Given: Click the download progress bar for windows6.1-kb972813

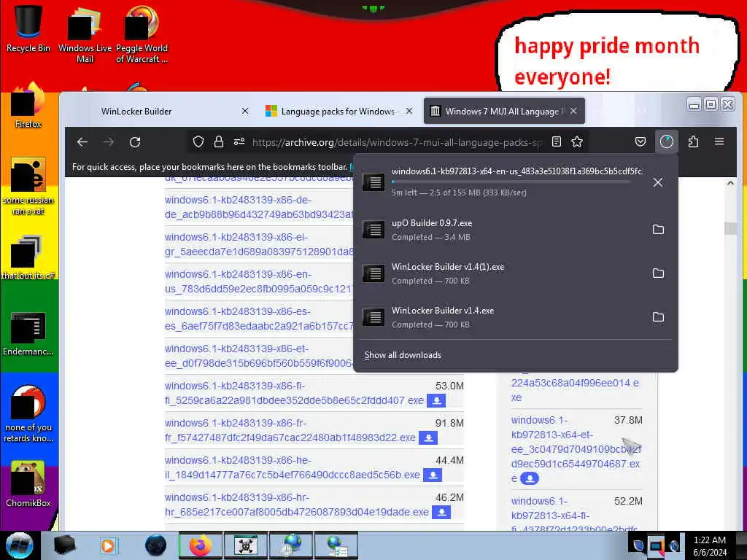Looking at the screenshot, I should point(511,182).
